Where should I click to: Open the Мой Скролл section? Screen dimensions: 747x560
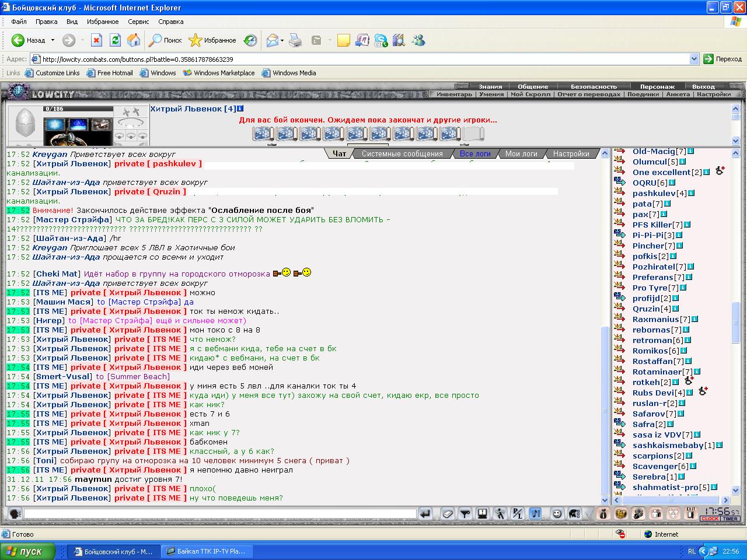point(530,94)
